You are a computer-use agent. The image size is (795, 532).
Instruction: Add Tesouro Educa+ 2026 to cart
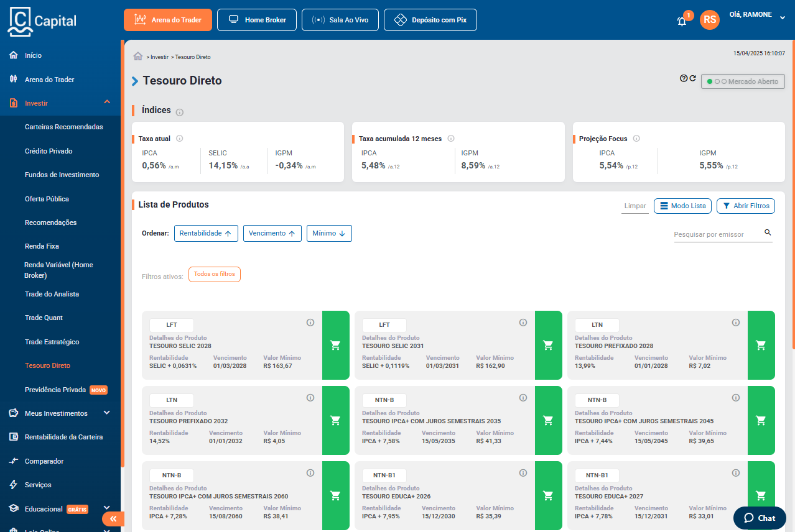(549, 495)
